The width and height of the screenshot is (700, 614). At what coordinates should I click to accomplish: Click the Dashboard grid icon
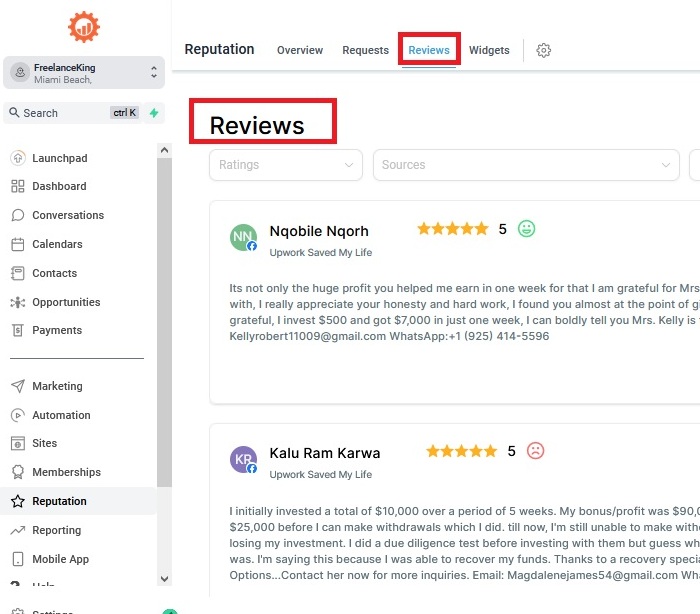point(18,186)
